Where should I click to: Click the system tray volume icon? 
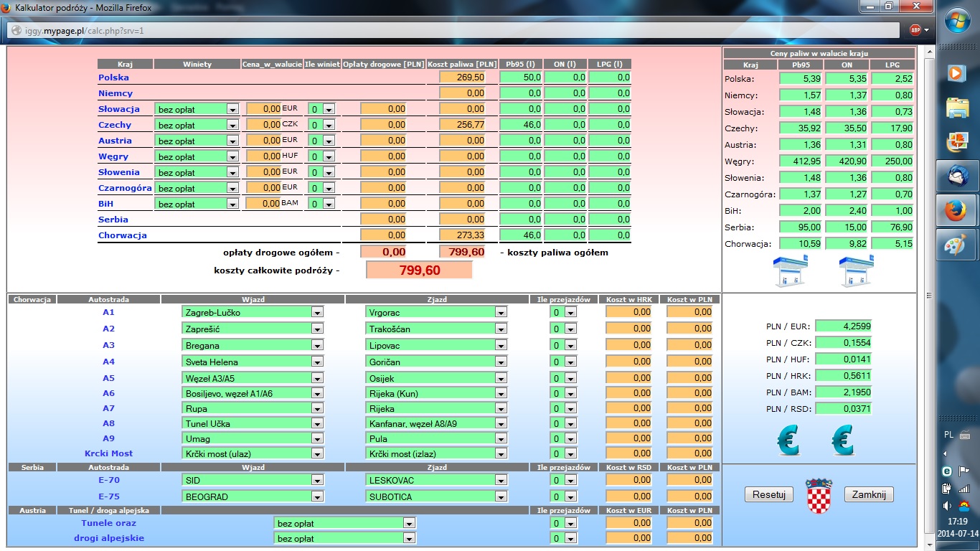point(948,505)
